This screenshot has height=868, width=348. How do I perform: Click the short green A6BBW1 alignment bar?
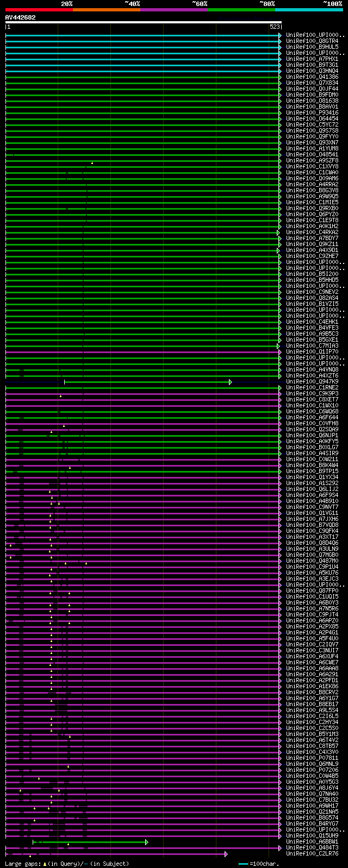tap(89, 842)
